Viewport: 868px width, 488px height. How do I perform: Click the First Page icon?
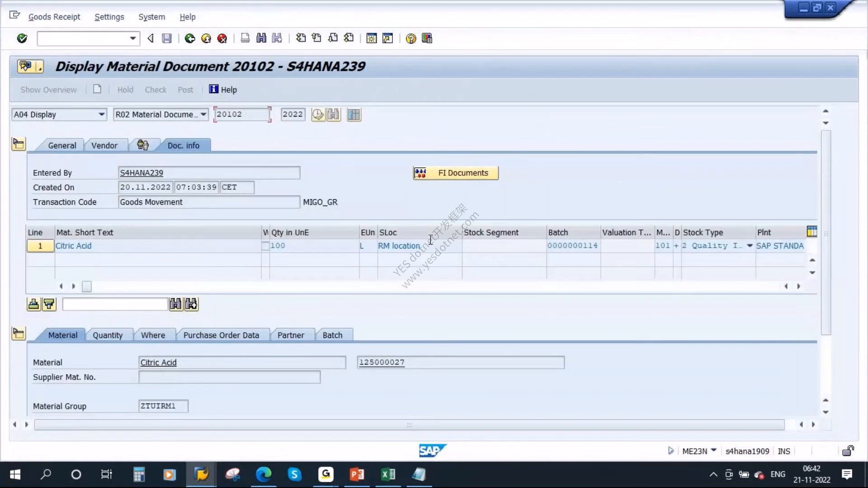tap(301, 38)
